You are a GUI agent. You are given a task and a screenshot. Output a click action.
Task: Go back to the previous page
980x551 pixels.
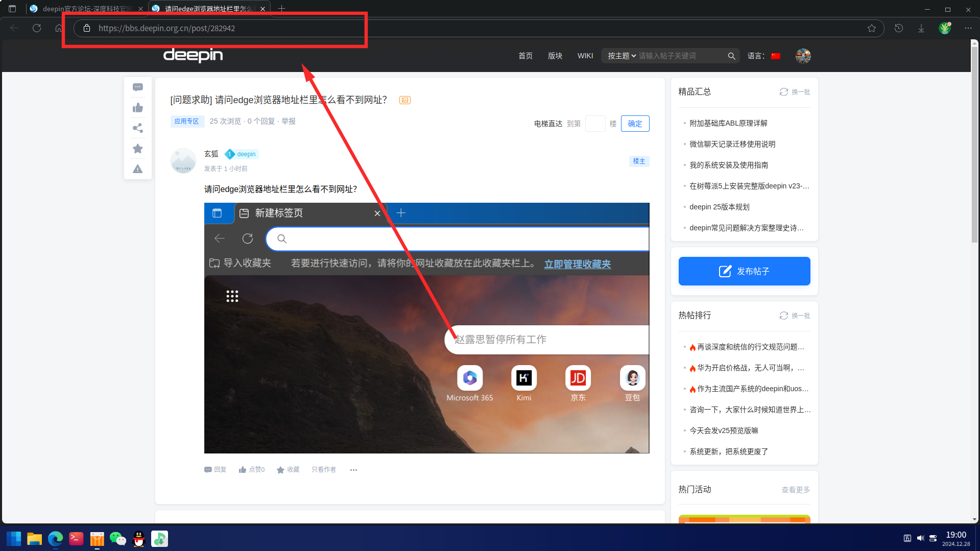click(14, 28)
